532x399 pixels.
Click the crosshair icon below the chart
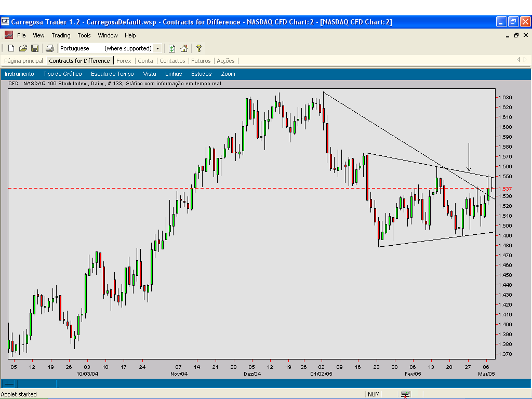[9, 384]
